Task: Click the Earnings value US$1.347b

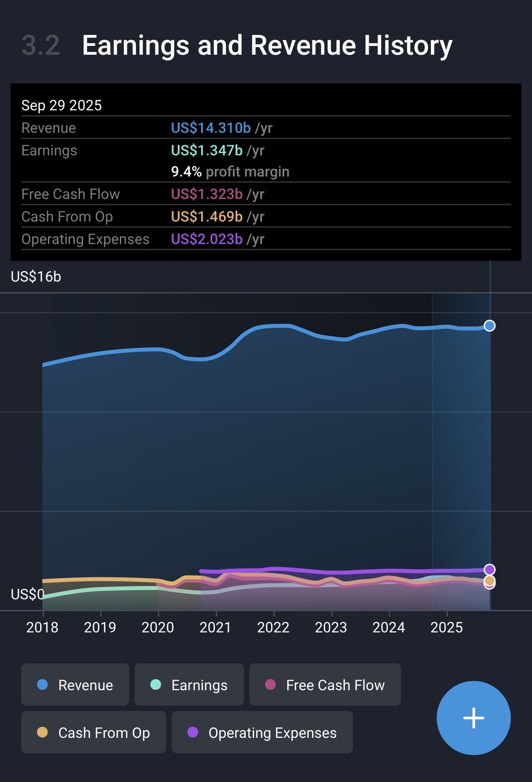Action: coord(206,150)
